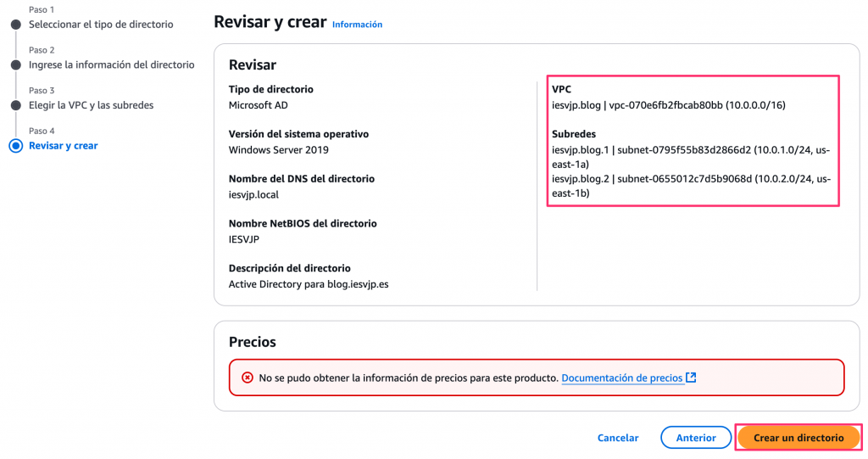Open Ingrese la información del directorio step
The width and height of the screenshot is (868, 459).
(x=111, y=65)
